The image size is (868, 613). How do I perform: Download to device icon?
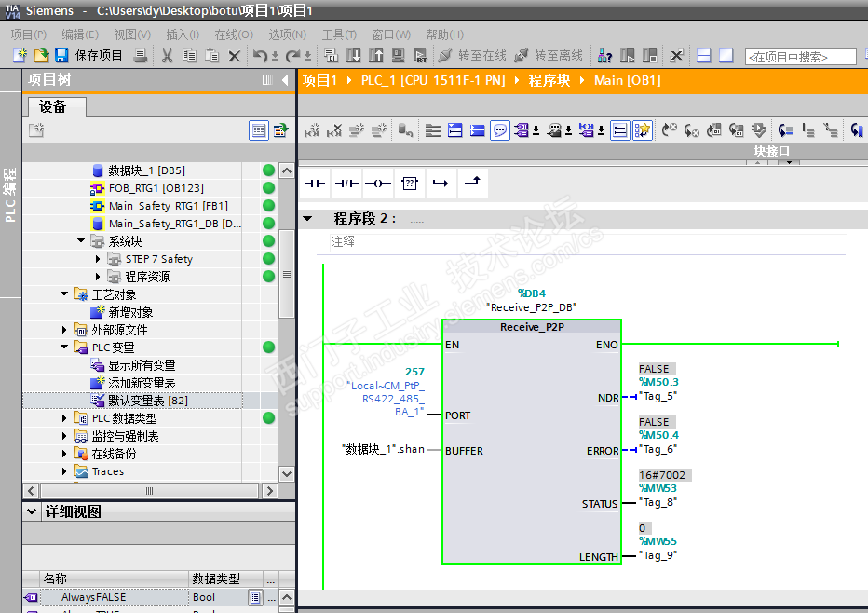(x=353, y=55)
